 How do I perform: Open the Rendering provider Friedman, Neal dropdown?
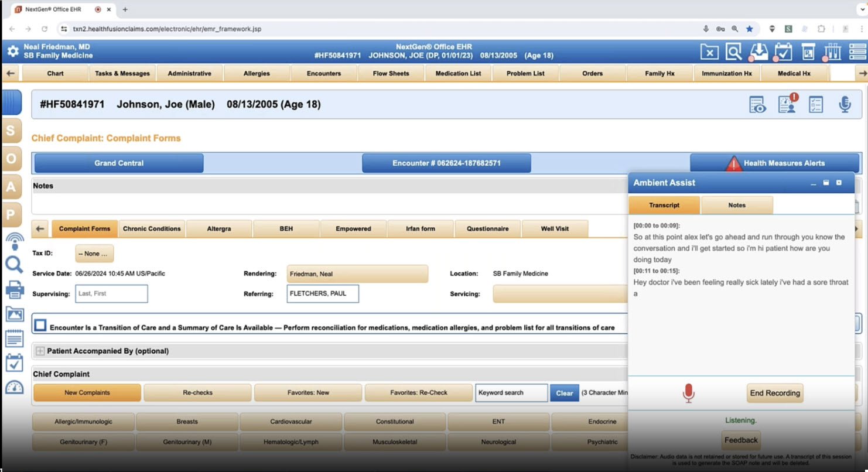(x=357, y=273)
